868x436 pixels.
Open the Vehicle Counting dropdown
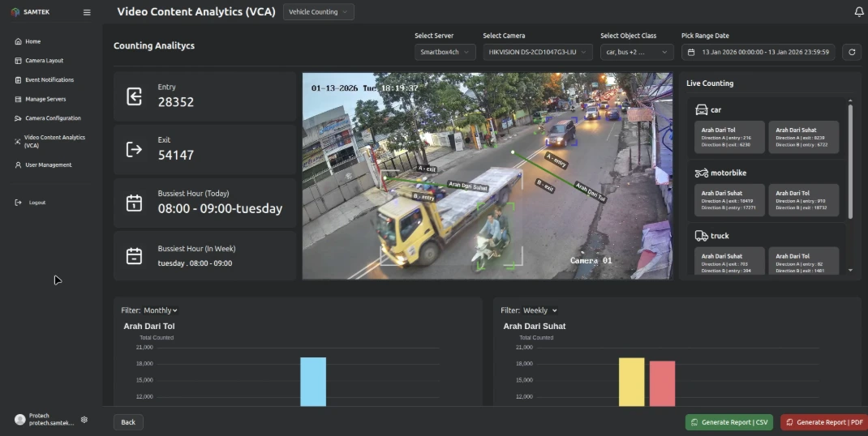(x=318, y=12)
